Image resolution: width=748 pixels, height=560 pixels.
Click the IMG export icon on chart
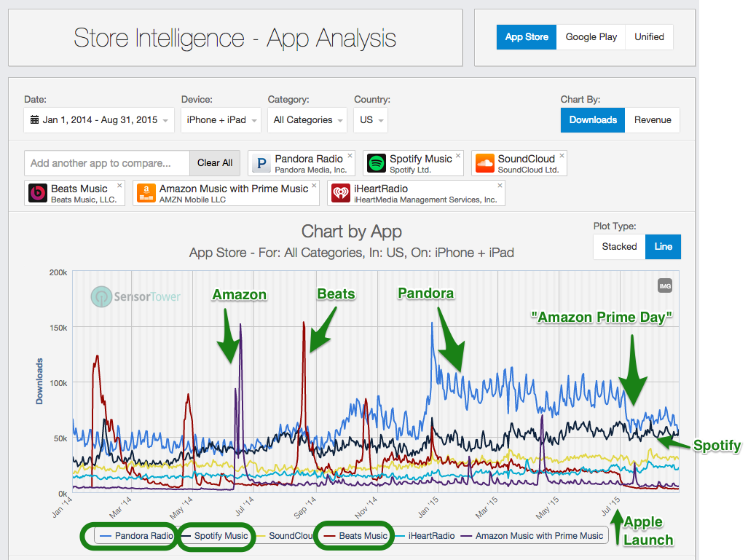click(x=665, y=285)
